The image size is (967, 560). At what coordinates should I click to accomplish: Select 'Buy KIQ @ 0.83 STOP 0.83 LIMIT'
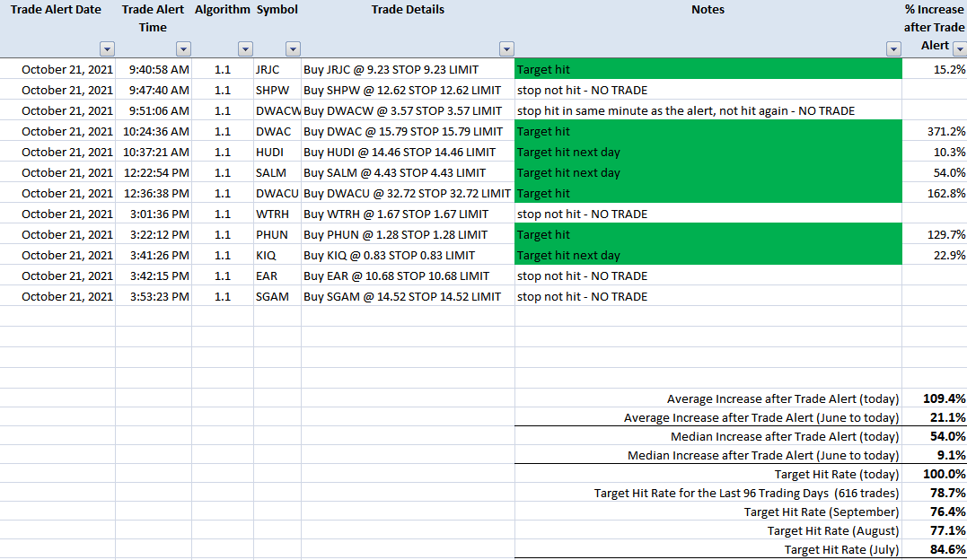tap(408, 256)
